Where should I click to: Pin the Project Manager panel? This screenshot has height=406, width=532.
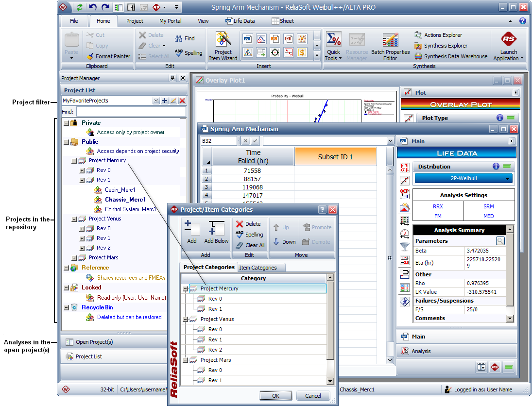[x=172, y=78]
